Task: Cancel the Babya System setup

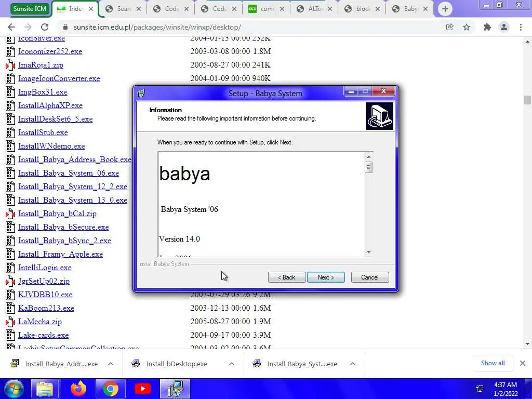Action: click(x=370, y=277)
